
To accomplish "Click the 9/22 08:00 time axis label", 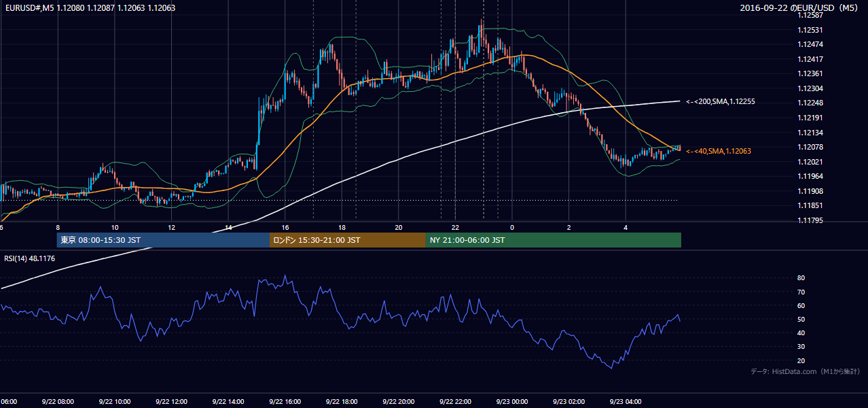I will click(x=58, y=402).
